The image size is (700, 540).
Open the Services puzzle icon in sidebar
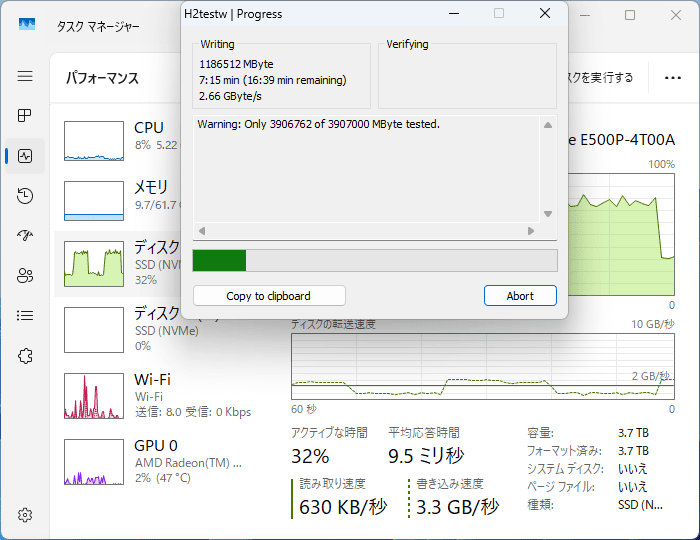tap(25, 356)
